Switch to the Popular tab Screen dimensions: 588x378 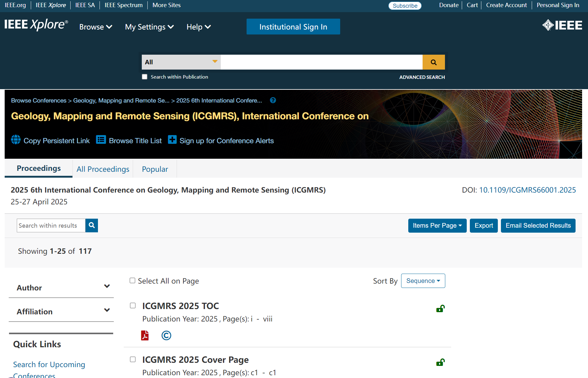[155, 169]
